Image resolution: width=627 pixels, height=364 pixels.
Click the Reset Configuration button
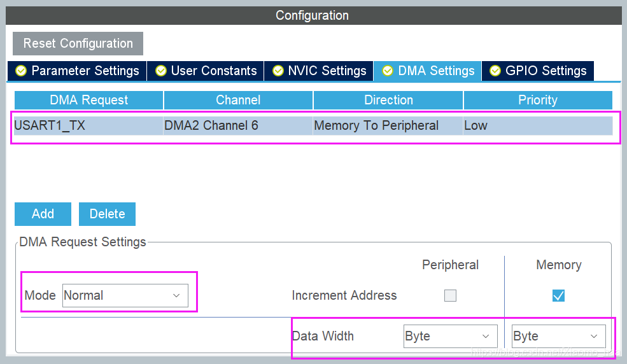pyautogui.click(x=78, y=43)
